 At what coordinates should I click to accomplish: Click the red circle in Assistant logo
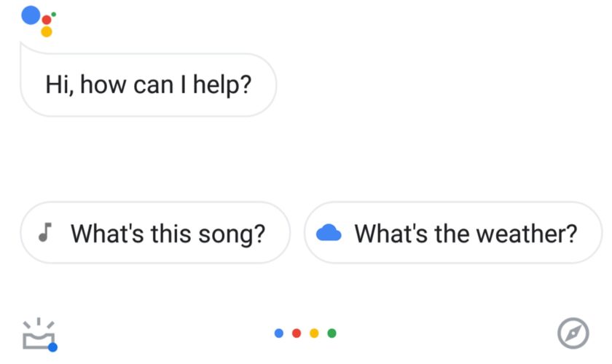(x=47, y=20)
